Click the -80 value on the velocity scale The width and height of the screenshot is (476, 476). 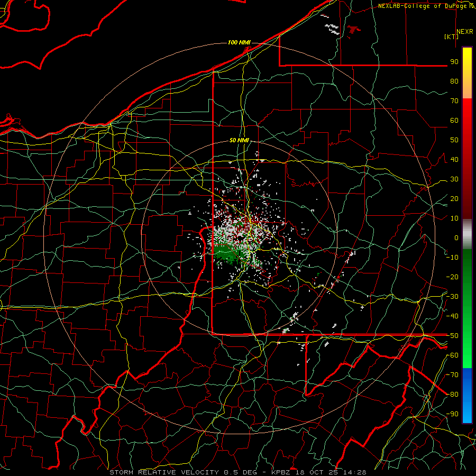[x=452, y=395]
